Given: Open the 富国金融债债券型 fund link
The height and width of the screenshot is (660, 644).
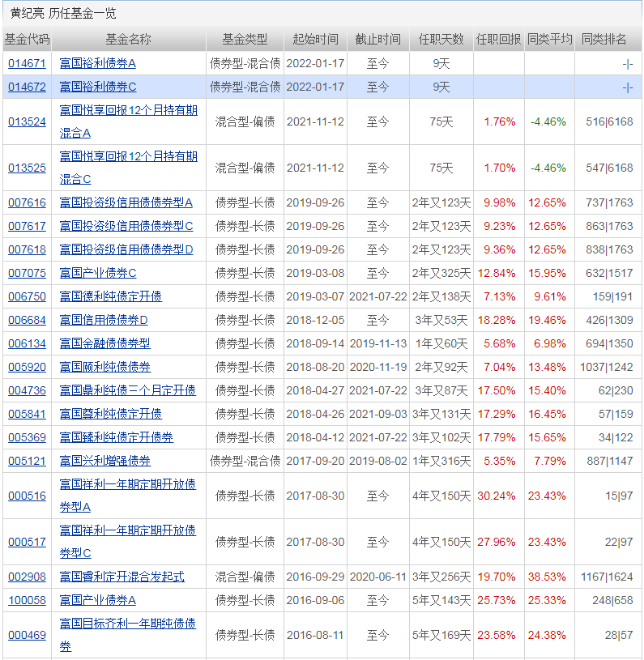Looking at the screenshot, I should tap(104, 343).
